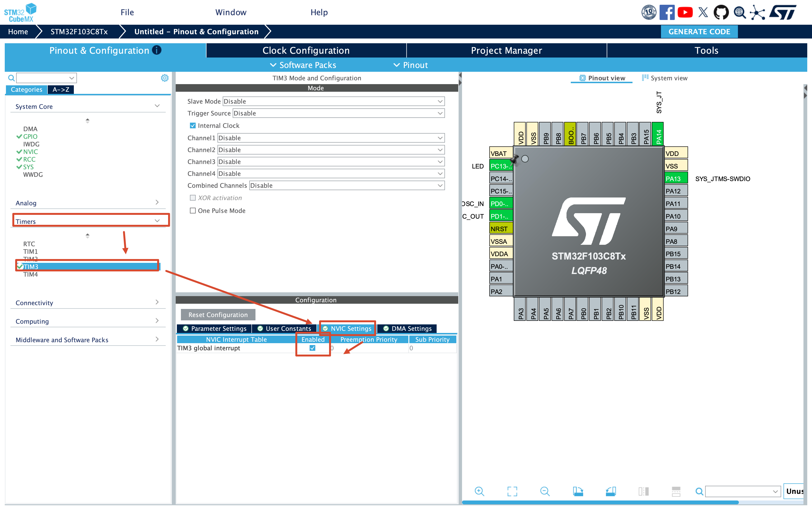812x510 pixels.
Task: Select RCC under System Core
Action: point(29,159)
